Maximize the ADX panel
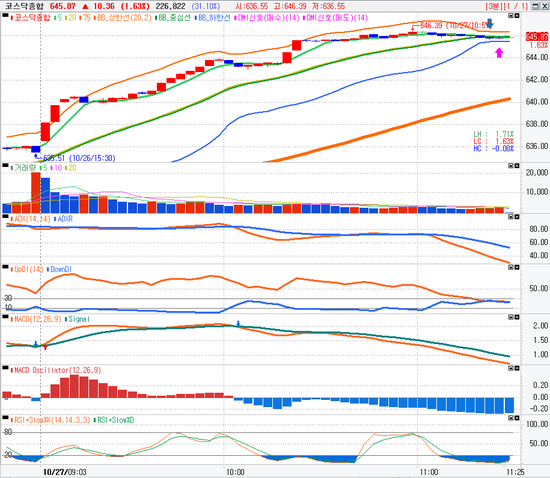The height and width of the screenshot is (478, 550). point(517,217)
